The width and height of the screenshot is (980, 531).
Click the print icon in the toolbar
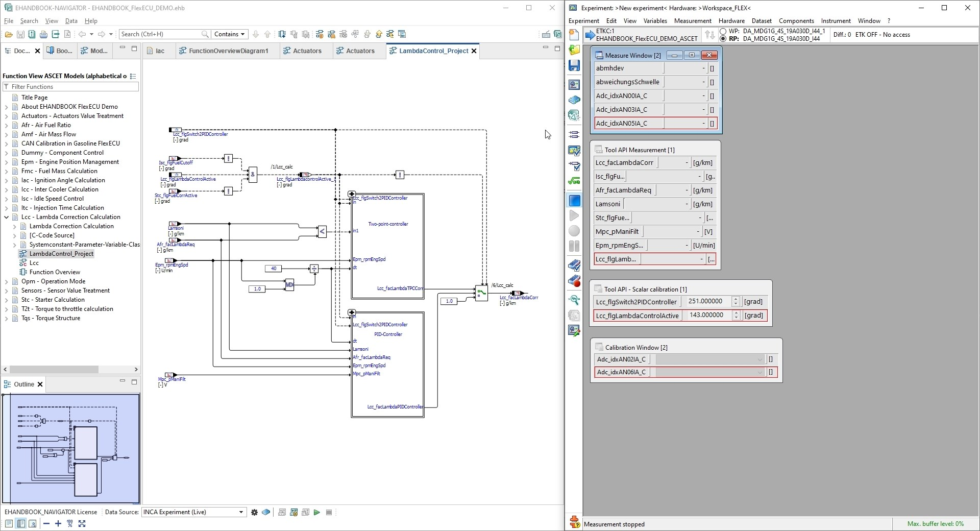click(43, 34)
